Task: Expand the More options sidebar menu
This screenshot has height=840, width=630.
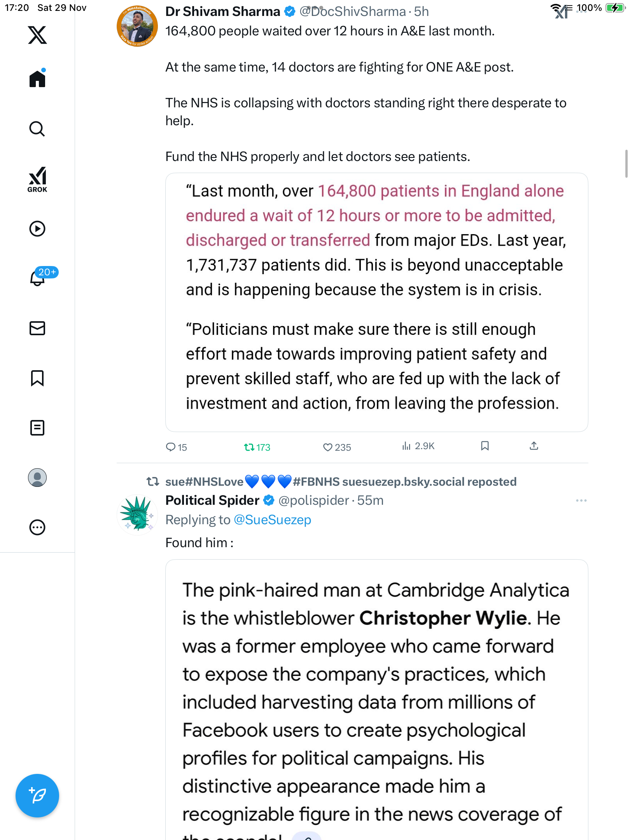Action: pyautogui.click(x=37, y=527)
